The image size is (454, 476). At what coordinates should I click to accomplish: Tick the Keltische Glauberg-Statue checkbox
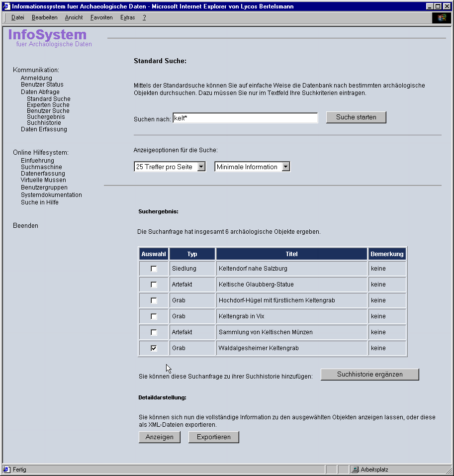pyautogui.click(x=154, y=285)
